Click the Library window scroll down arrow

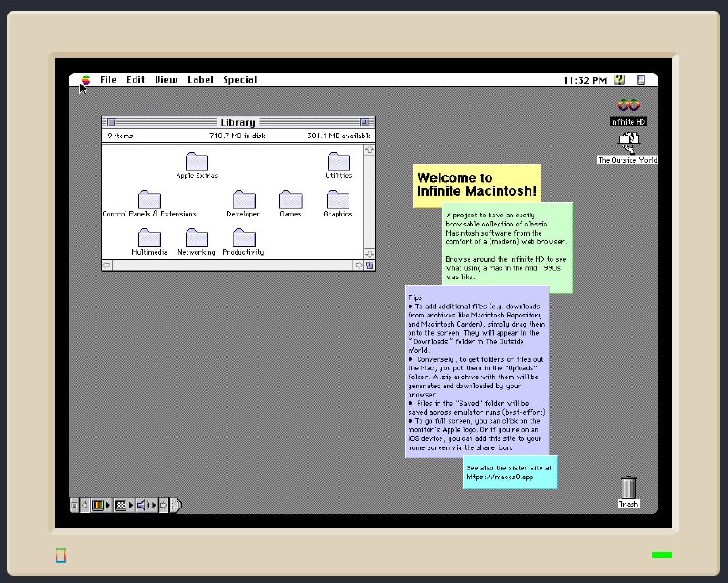[369, 255]
